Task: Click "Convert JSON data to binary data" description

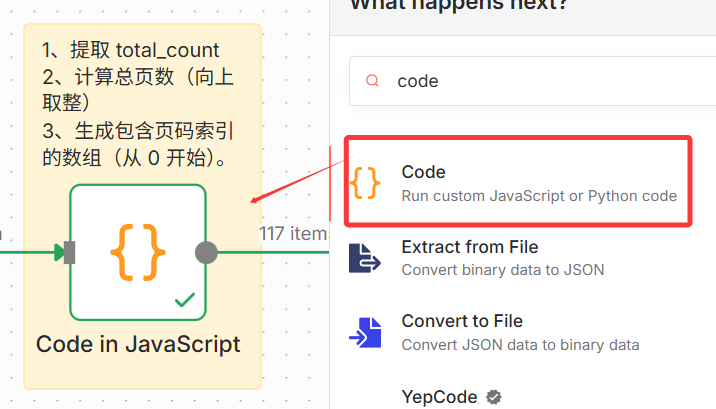Action: tap(520, 344)
